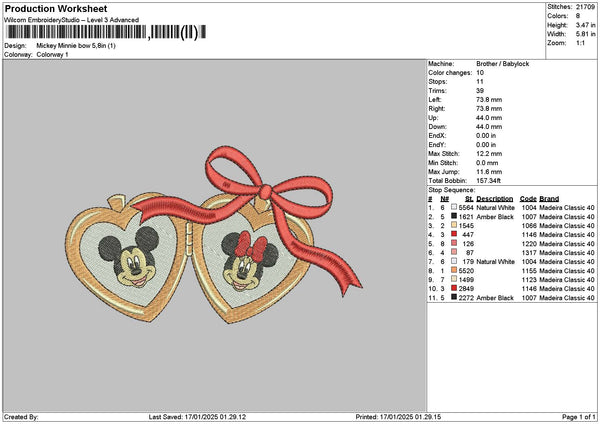
Task: Click thread code '1220' in stop row 5
Action: (x=529, y=244)
